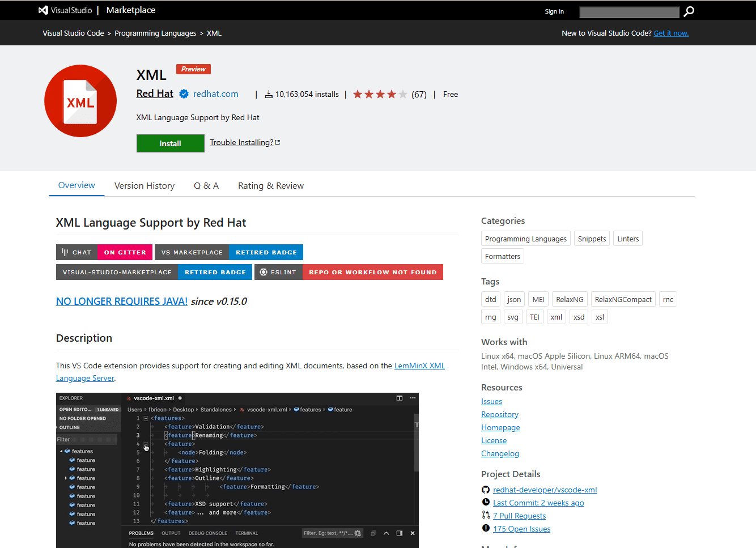The image size is (756, 548).
Task: Open Programming Languages breadcrumb
Action: pos(155,33)
